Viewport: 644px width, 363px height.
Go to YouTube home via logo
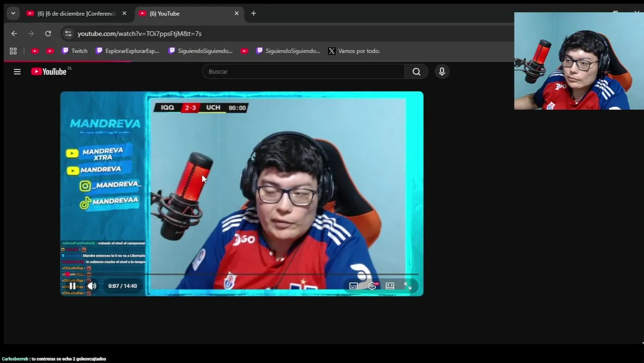point(49,72)
